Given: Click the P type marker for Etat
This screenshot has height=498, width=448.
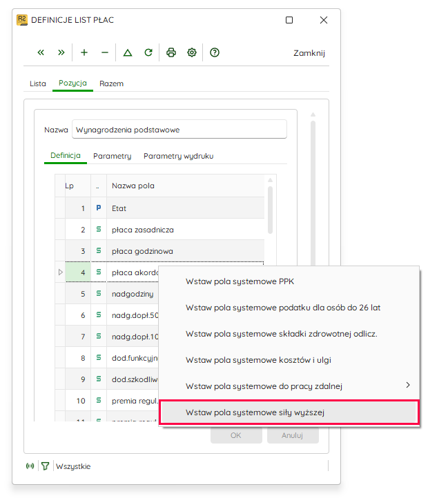Looking at the screenshot, I should [x=99, y=208].
